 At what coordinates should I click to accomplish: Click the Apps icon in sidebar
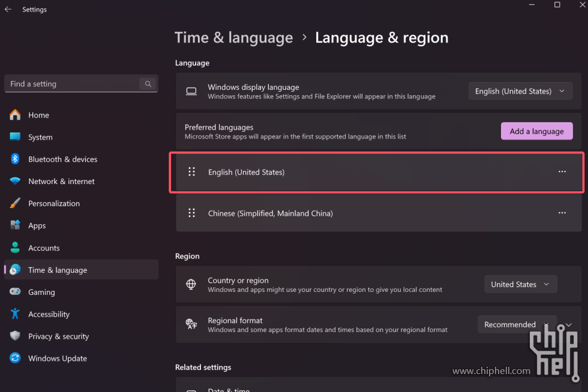pyautogui.click(x=15, y=225)
